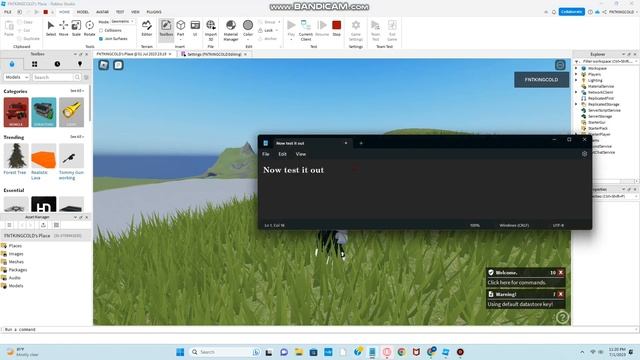Switch to the MODEL ribbon tab
Viewport: 640px width, 360px height.
pyautogui.click(x=83, y=12)
